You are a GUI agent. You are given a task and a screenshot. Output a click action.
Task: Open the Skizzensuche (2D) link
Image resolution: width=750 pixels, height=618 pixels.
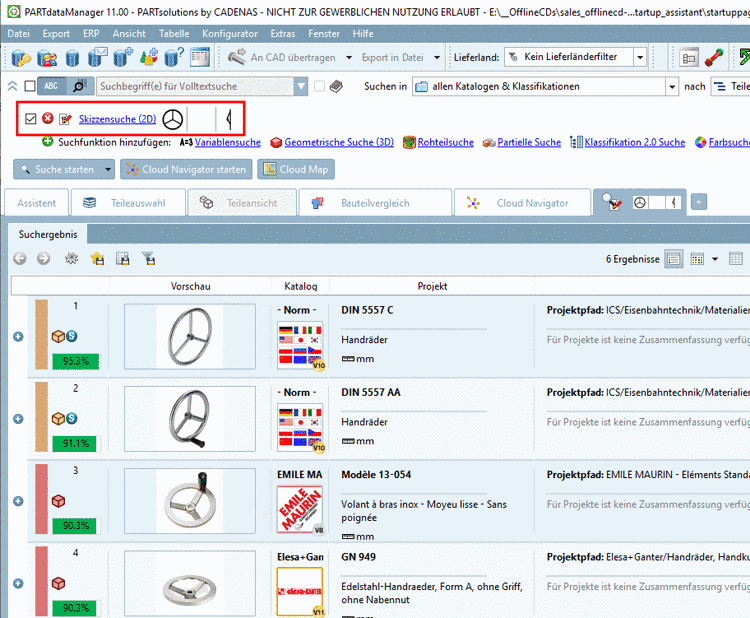coord(118,119)
